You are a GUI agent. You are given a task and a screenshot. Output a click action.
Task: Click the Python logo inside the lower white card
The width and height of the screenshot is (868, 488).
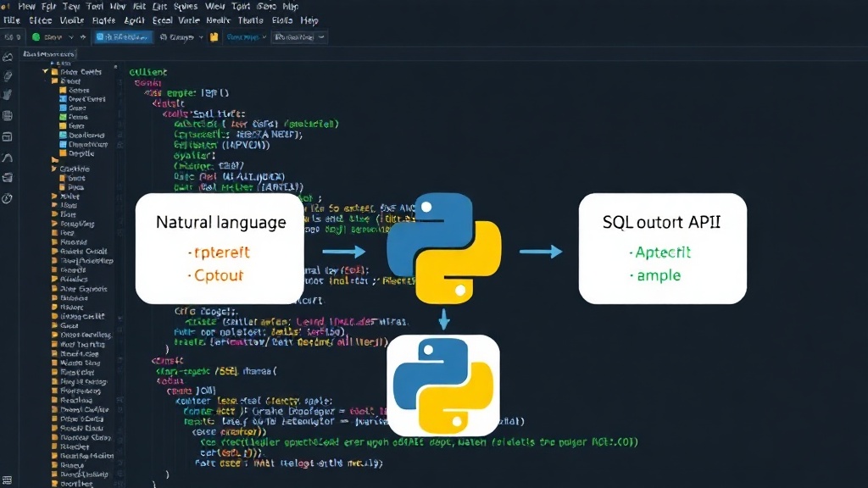pos(442,385)
